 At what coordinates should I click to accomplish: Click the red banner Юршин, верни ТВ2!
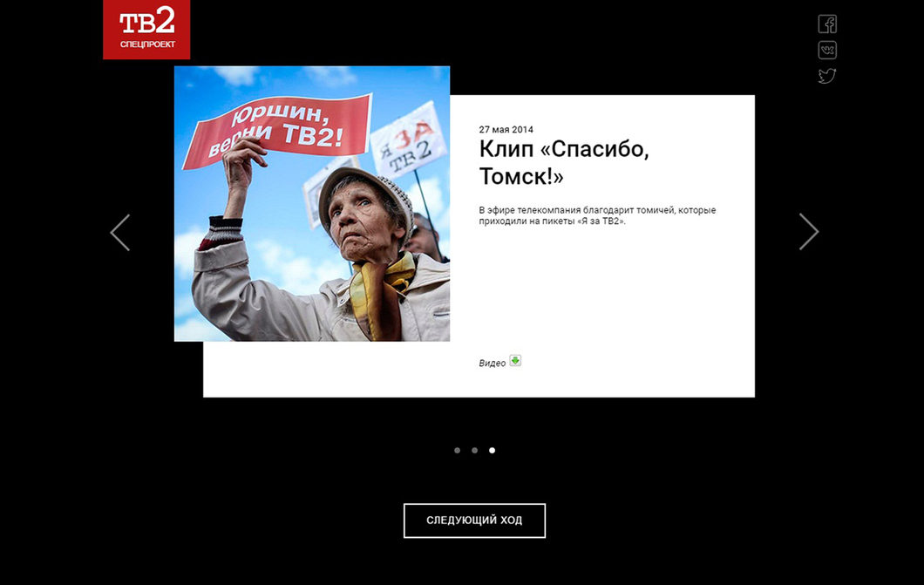tap(277, 132)
